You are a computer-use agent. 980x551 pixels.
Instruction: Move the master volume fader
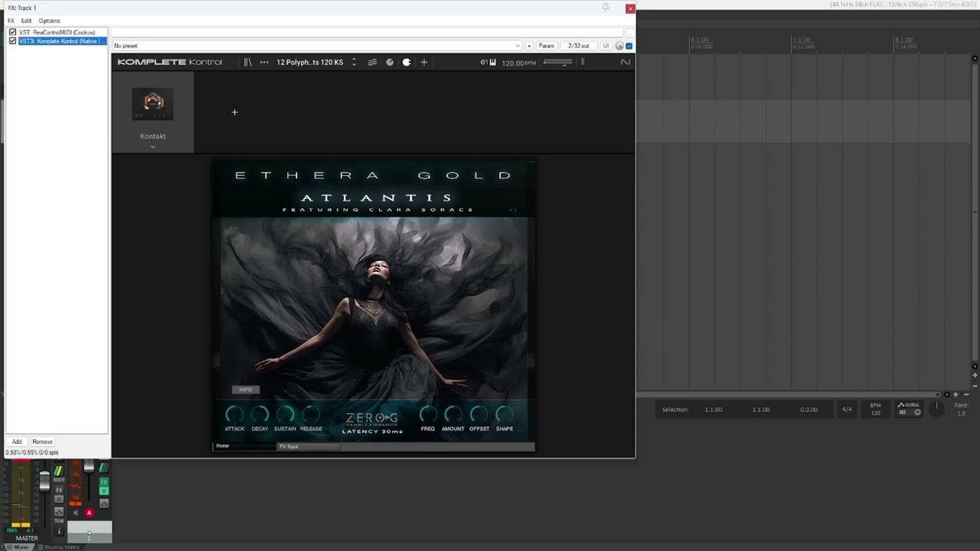pyautogui.click(x=44, y=481)
